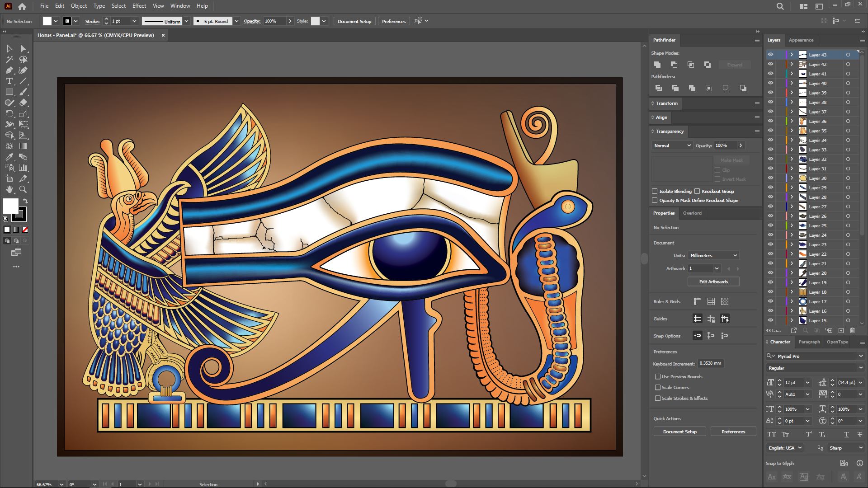This screenshot has height=488, width=868.
Task: Select the Pen tool
Action: tap(9, 70)
